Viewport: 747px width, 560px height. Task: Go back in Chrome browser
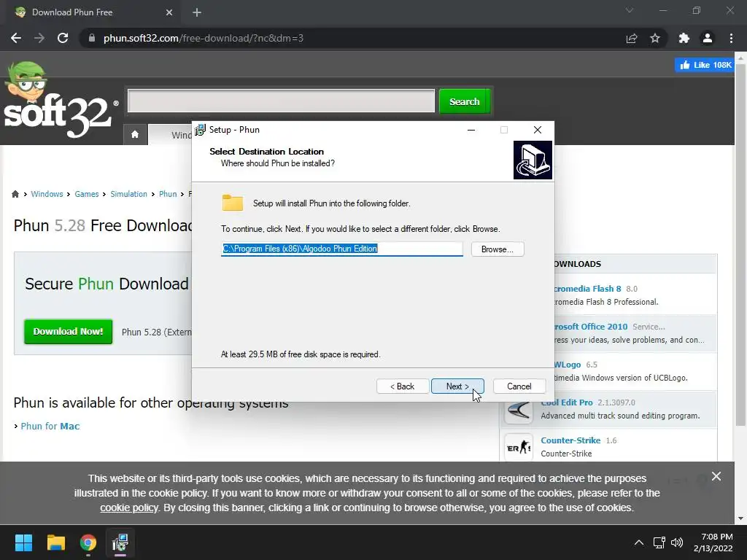[16, 38]
